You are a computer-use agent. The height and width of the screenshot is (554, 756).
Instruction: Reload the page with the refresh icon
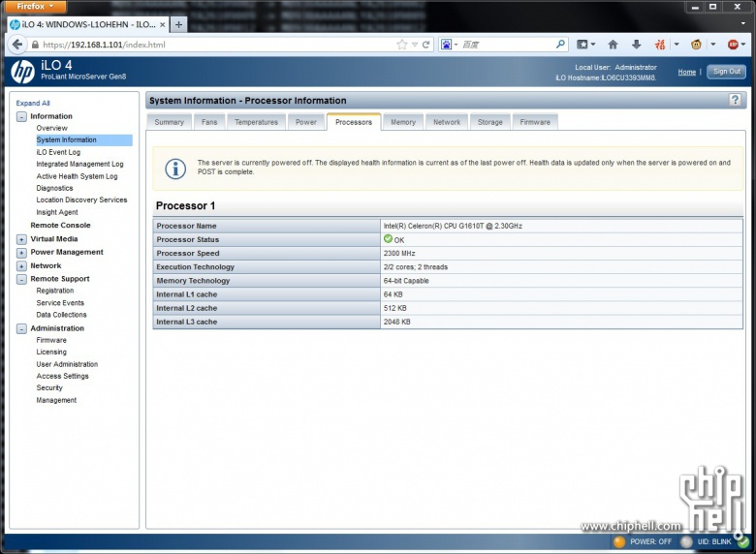(x=425, y=45)
